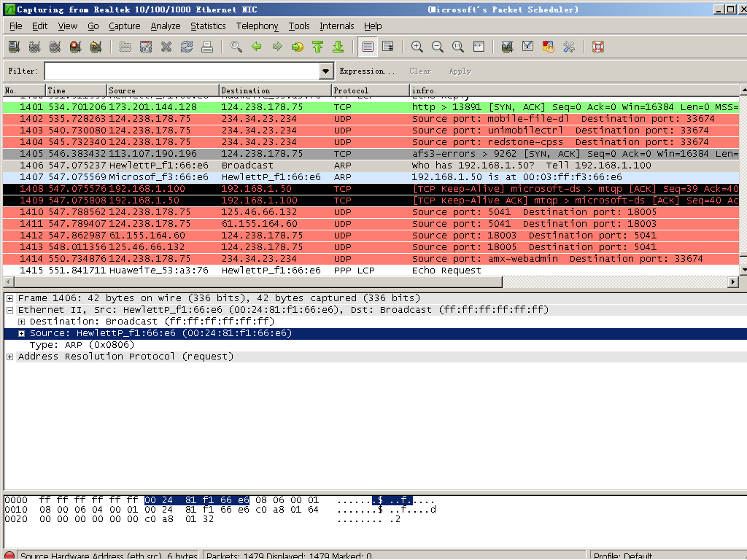The height and width of the screenshot is (560, 747).
Task: Click packet list horizontal scrollbar thumb
Action: point(258,282)
